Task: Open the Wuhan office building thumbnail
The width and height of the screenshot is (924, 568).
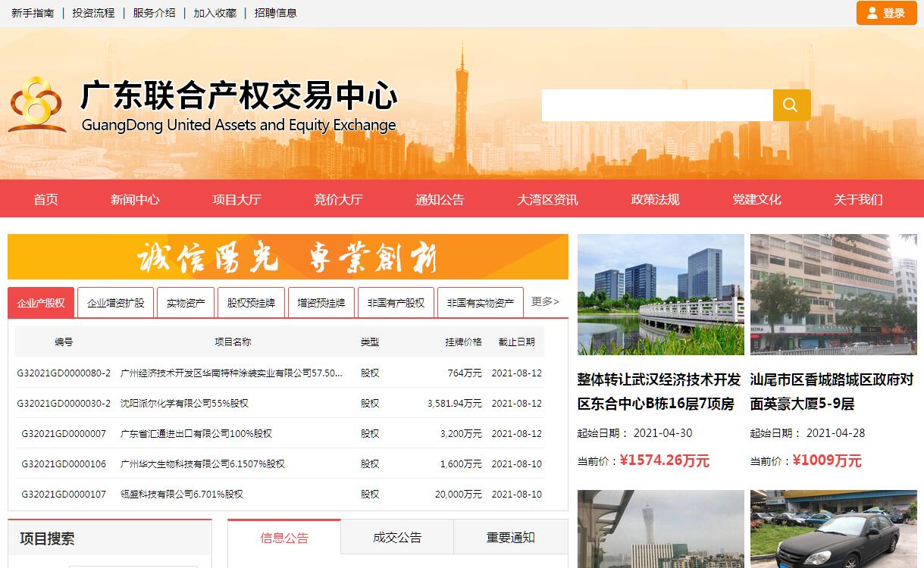Action: click(x=660, y=295)
